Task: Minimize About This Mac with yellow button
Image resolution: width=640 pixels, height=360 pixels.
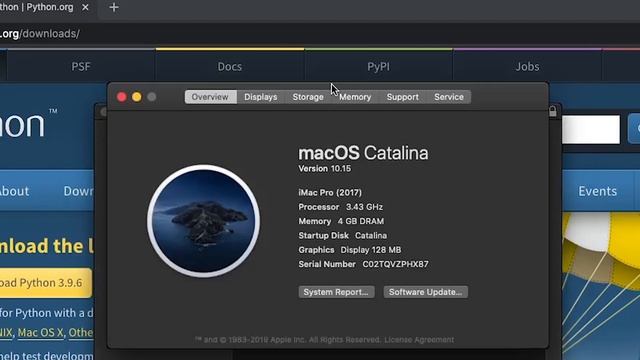Action: click(137, 97)
